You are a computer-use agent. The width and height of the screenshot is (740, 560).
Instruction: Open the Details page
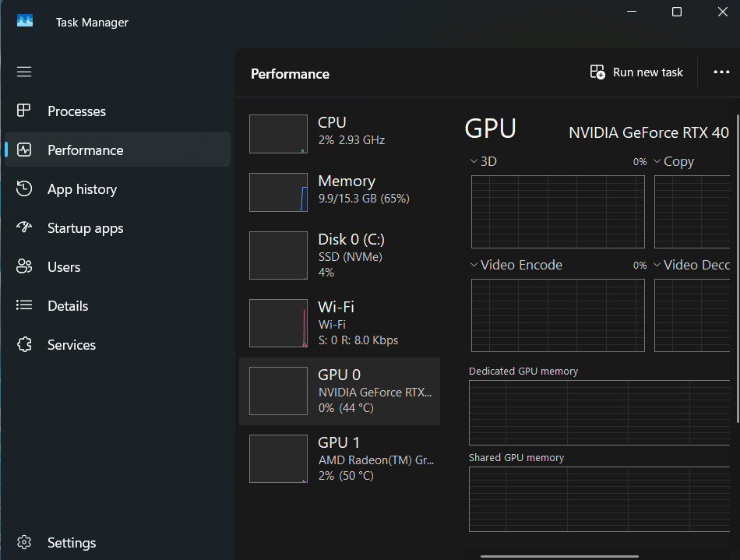point(117,306)
